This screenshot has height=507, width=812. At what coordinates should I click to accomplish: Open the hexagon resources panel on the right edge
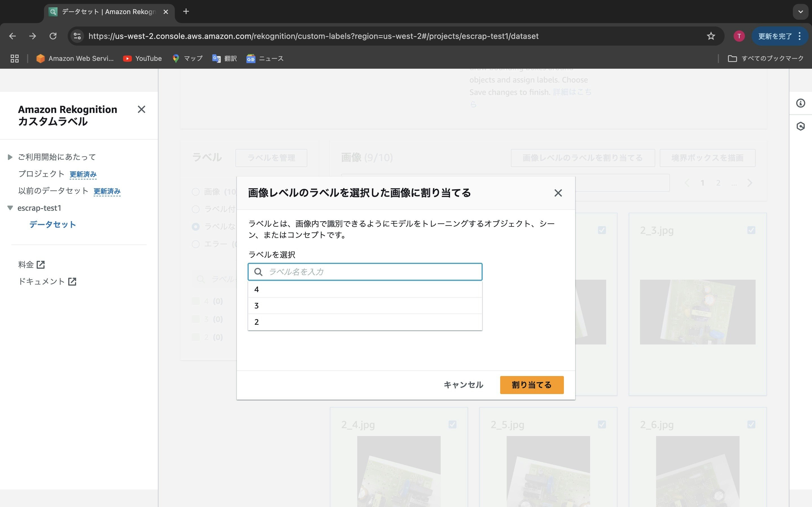pyautogui.click(x=801, y=126)
